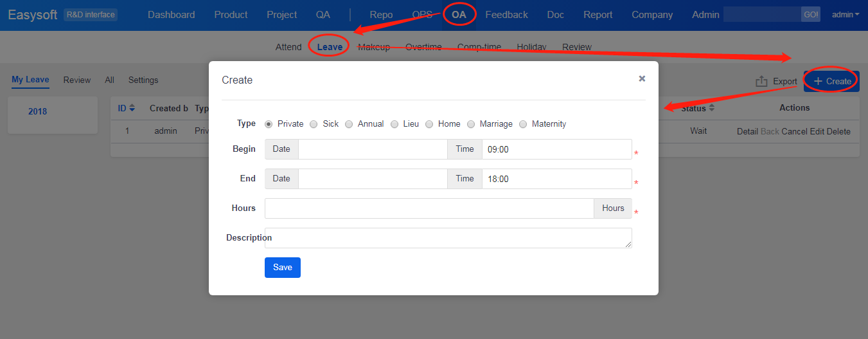Screen dimensions: 868x339
Task: Click into the Hours input field
Action: coord(429,208)
